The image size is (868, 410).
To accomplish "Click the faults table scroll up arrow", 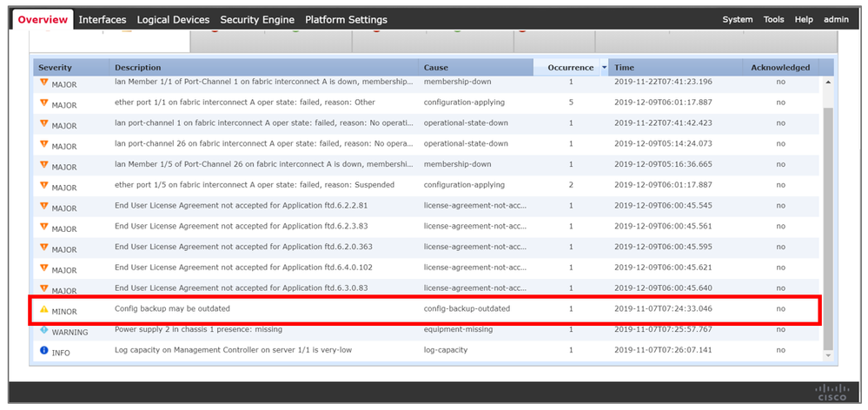I will point(828,82).
